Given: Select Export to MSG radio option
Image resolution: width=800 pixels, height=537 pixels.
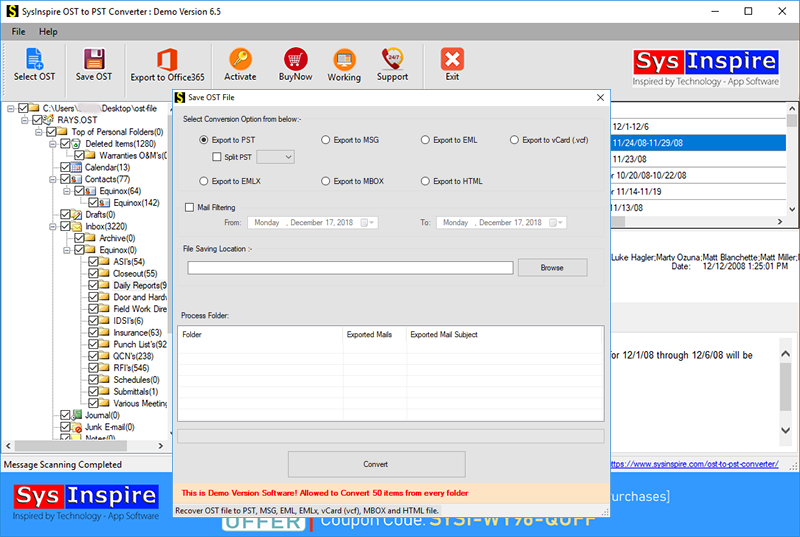Looking at the screenshot, I should tap(326, 140).
